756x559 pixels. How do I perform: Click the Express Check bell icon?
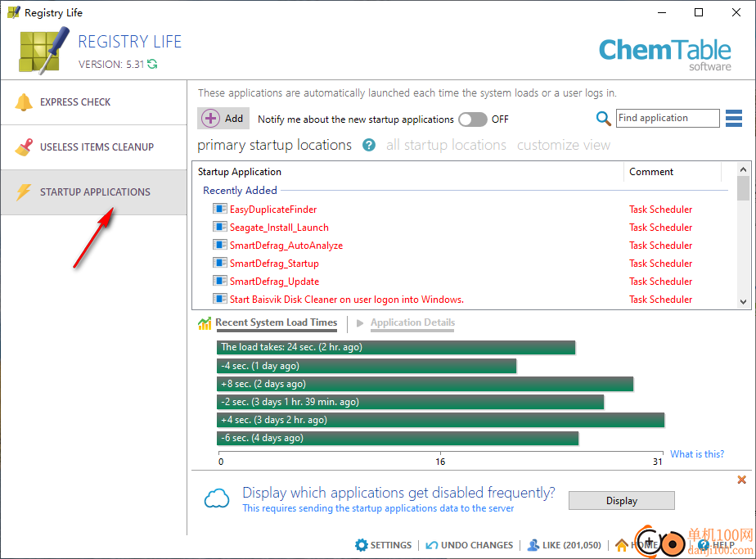[x=24, y=102]
